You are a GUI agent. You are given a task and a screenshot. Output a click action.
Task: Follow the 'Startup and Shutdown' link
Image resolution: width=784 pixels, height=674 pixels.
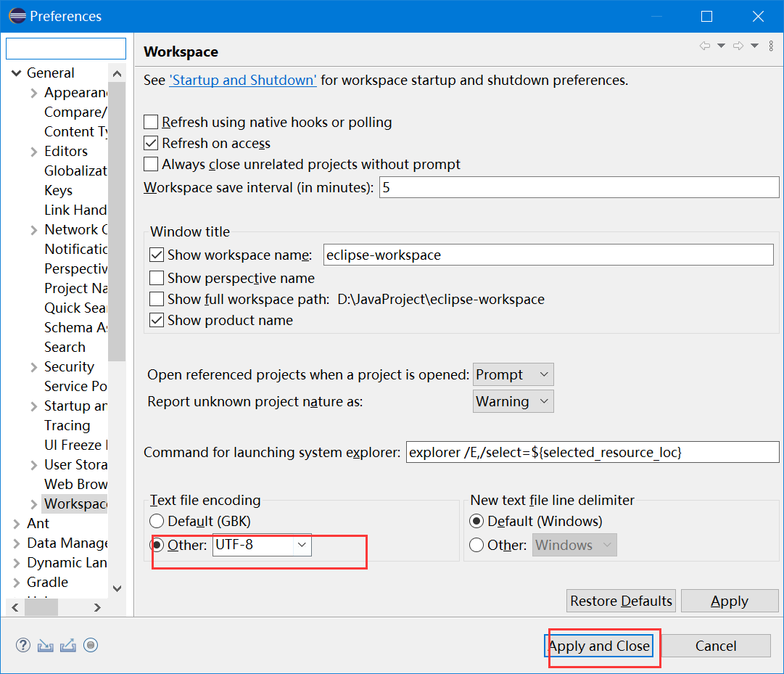tap(243, 80)
